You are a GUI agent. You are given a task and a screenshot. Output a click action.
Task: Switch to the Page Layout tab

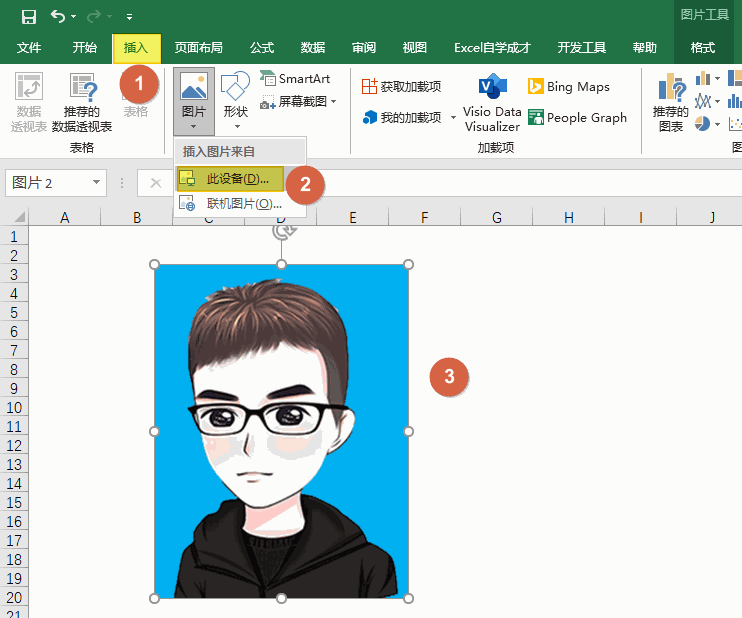tap(198, 47)
